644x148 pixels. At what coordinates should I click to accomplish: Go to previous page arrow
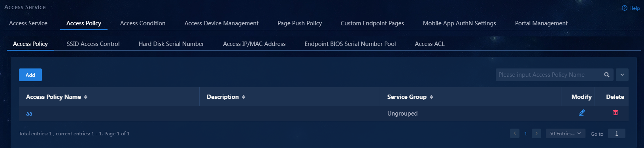pyautogui.click(x=515, y=133)
